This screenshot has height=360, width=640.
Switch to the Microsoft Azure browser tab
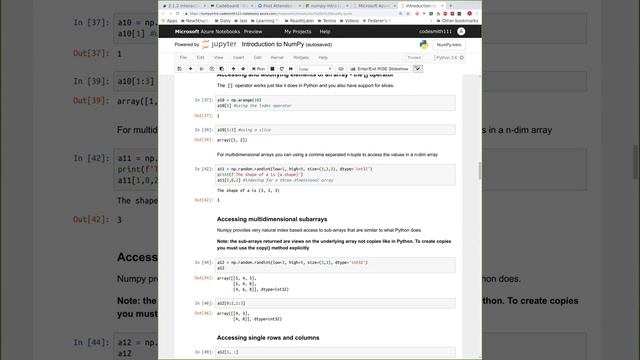[373, 6]
